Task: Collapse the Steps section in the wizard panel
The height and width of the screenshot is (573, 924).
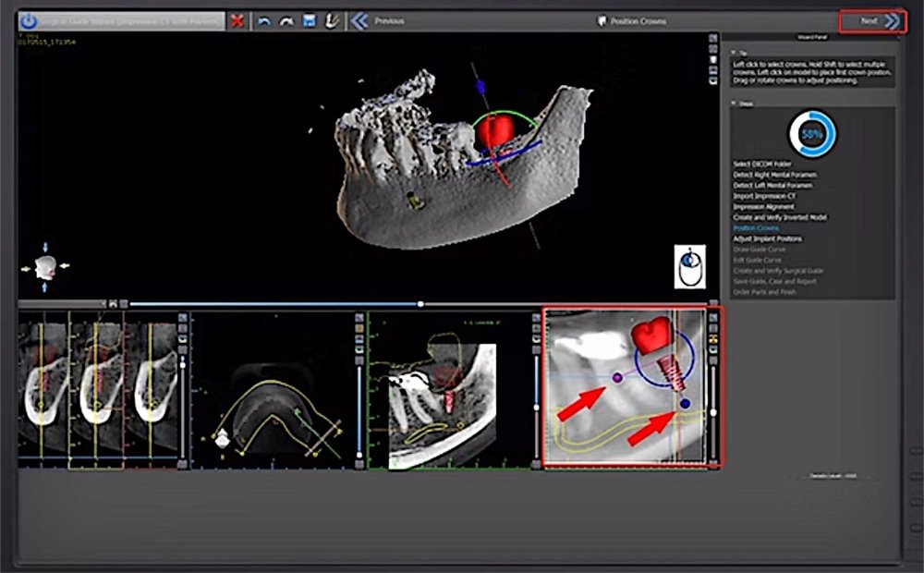Action: point(734,104)
